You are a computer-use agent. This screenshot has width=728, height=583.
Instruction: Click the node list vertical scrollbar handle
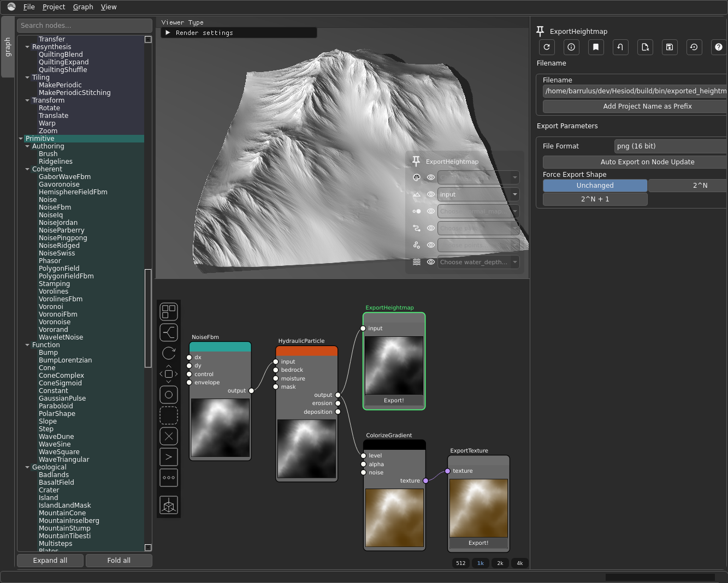[x=147, y=318]
